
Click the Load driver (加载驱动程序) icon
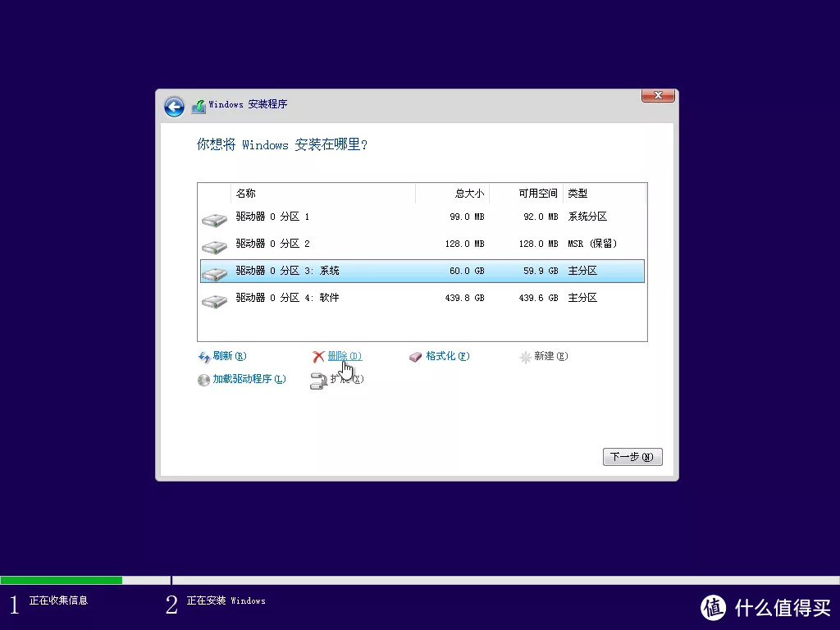coord(203,379)
